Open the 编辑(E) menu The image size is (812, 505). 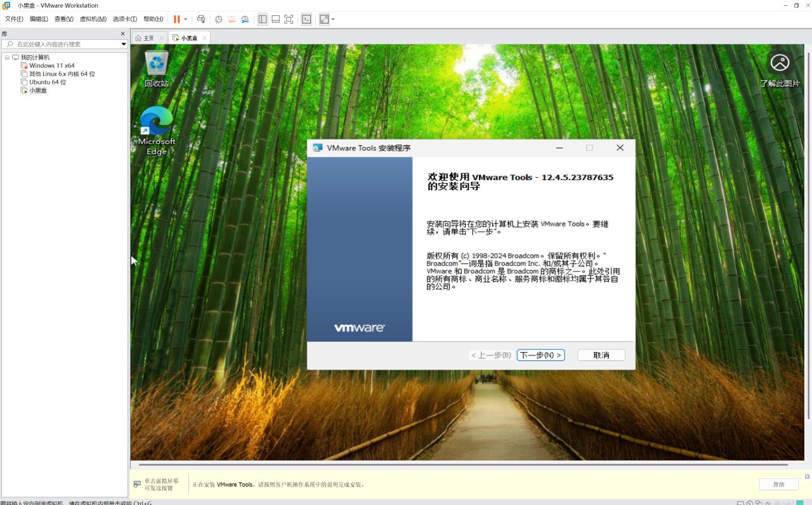(39, 19)
